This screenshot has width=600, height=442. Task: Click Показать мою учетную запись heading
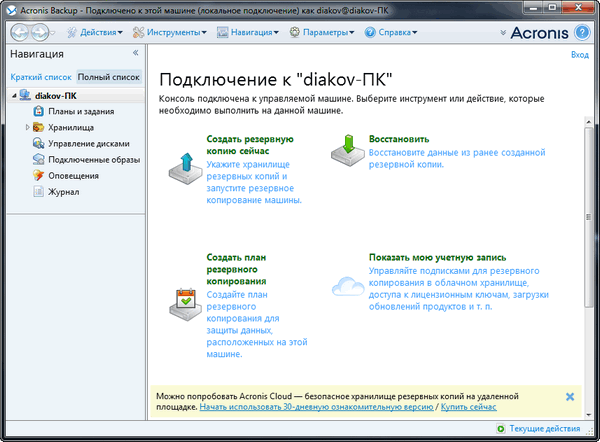pos(437,257)
